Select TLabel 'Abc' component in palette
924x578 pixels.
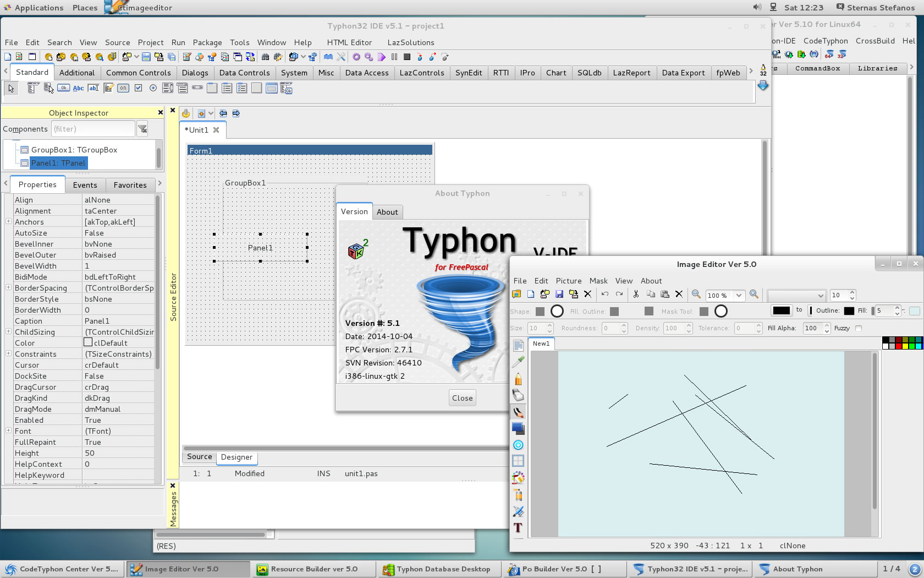click(x=79, y=88)
